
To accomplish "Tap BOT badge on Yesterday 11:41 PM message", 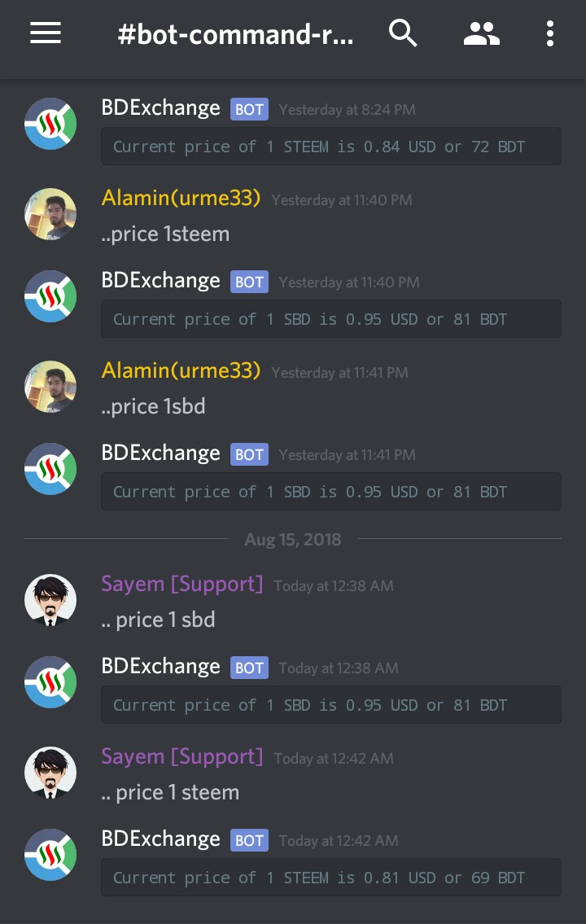I will tap(249, 454).
